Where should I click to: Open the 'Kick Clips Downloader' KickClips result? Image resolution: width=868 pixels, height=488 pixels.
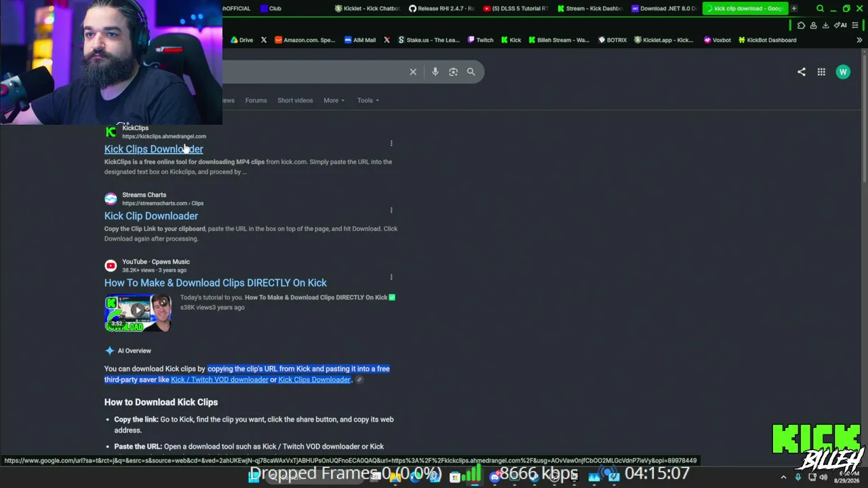point(153,149)
